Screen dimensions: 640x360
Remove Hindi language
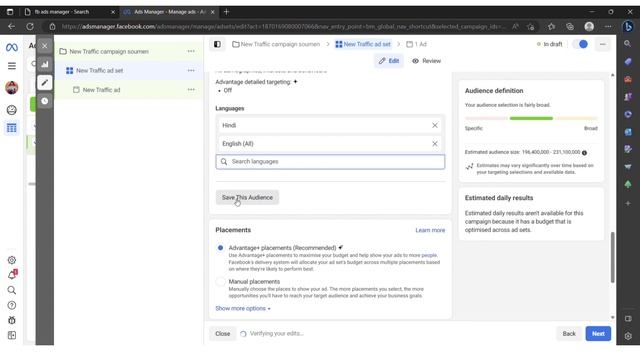tap(435, 125)
